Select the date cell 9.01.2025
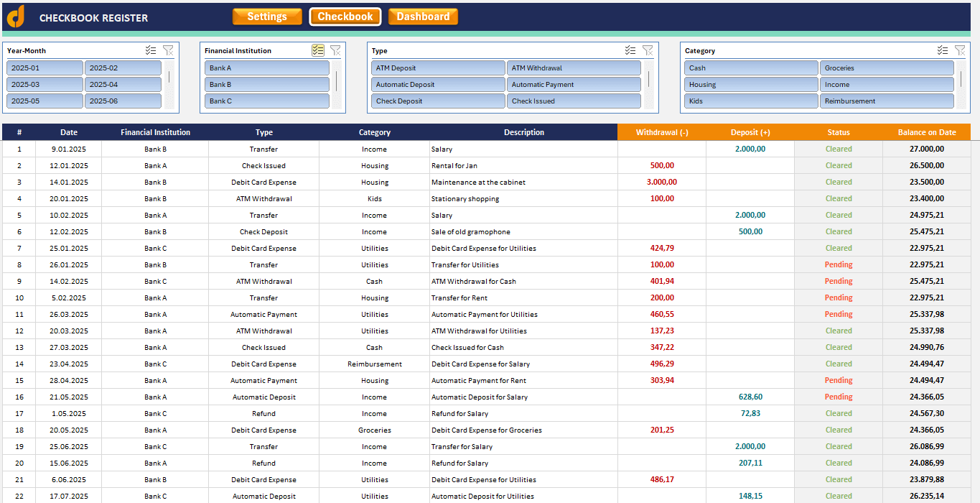Image resolution: width=980 pixels, height=503 pixels. pos(69,149)
